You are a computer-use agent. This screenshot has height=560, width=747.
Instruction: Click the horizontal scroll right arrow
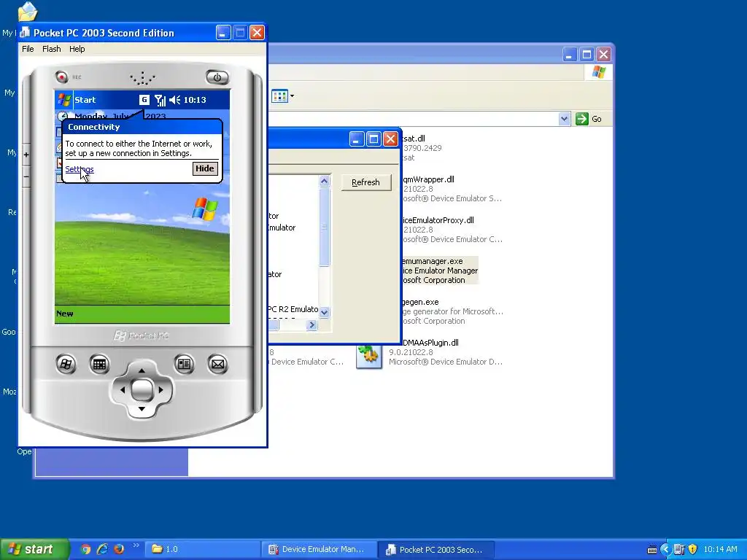point(311,324)
